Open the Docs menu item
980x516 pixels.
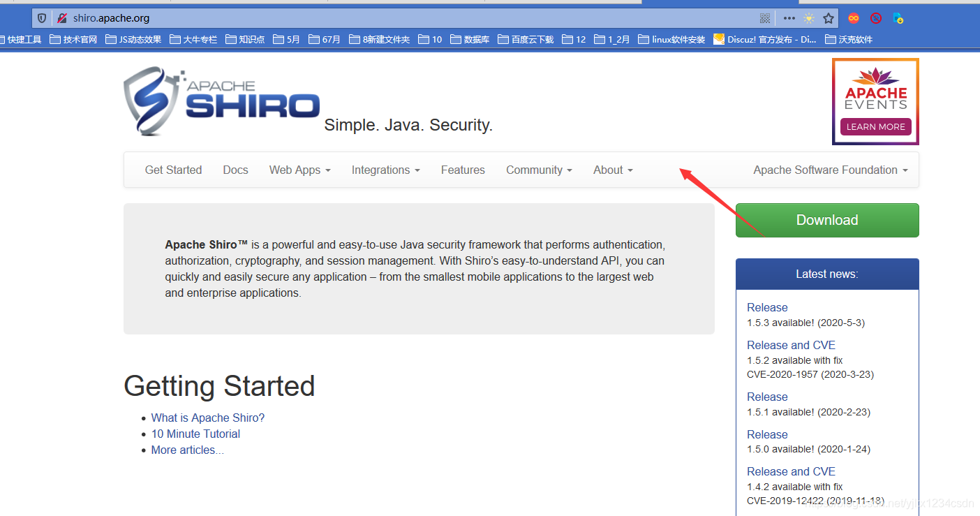pos(235,170)
